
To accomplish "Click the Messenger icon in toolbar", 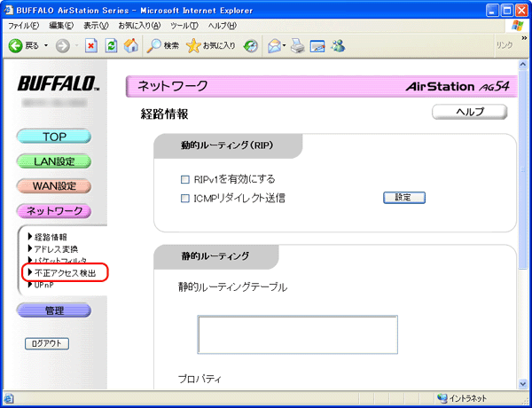I will coord(338,45).
